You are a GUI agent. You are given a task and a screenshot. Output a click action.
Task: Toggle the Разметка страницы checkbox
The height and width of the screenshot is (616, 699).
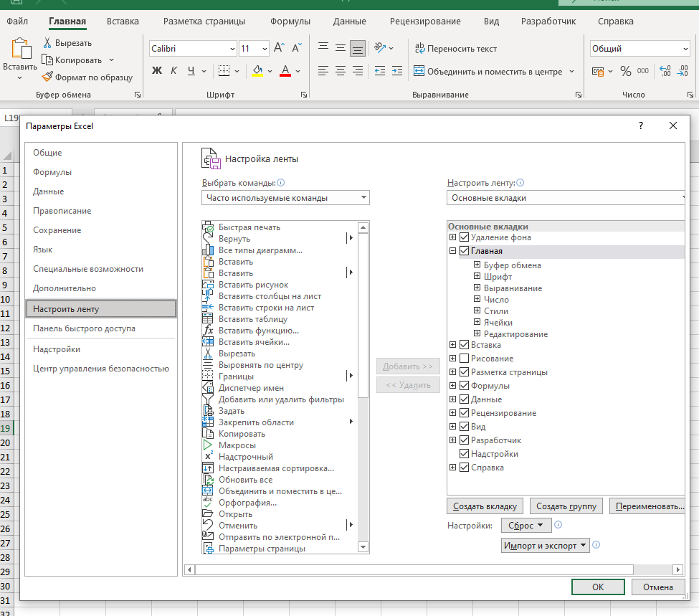point(464,372)
